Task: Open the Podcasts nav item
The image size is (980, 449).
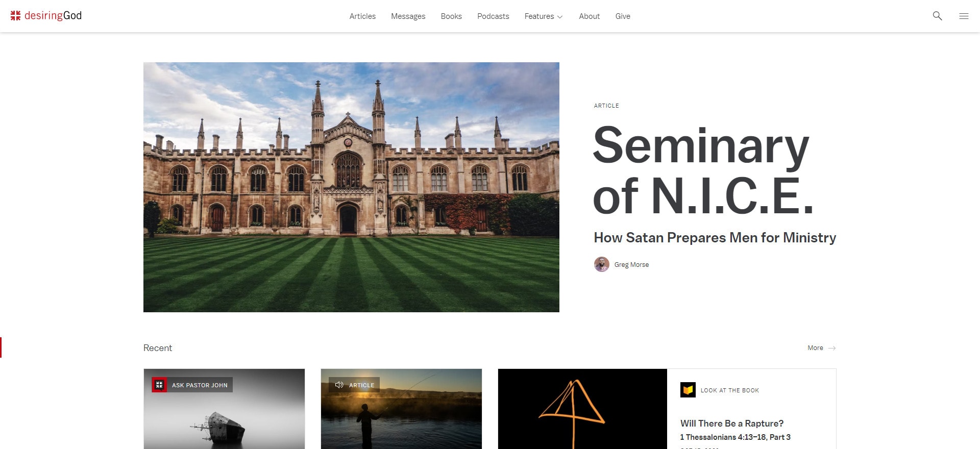Action: point(493,16)
